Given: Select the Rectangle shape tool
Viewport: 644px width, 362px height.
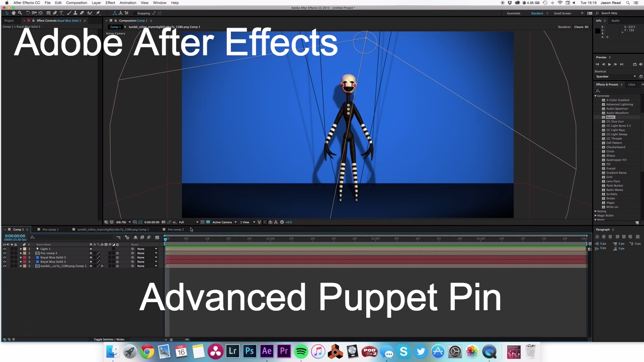Looking at the screenshot, I should tap(48, 13).
